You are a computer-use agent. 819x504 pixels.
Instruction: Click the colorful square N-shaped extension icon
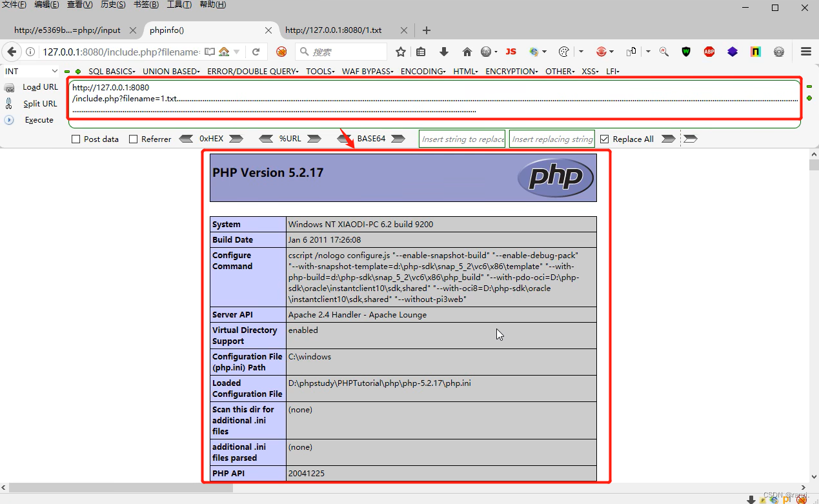(x=756, y=52)
